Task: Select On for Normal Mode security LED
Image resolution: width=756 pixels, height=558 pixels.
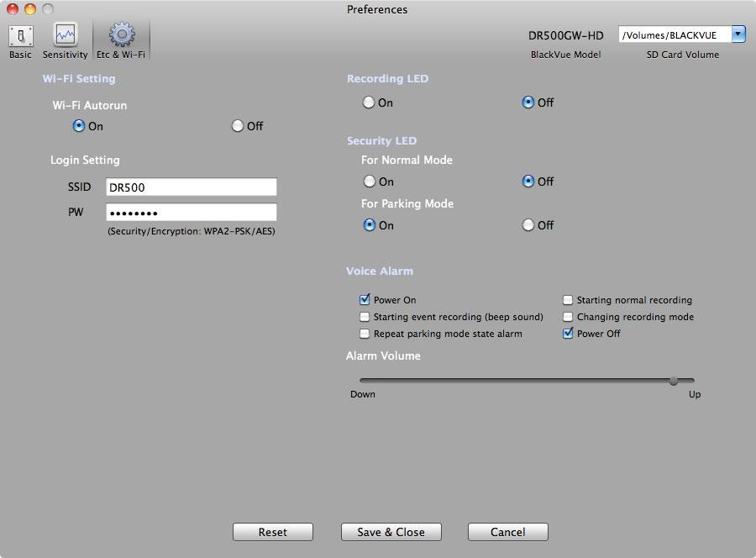Action: point(370,182)
